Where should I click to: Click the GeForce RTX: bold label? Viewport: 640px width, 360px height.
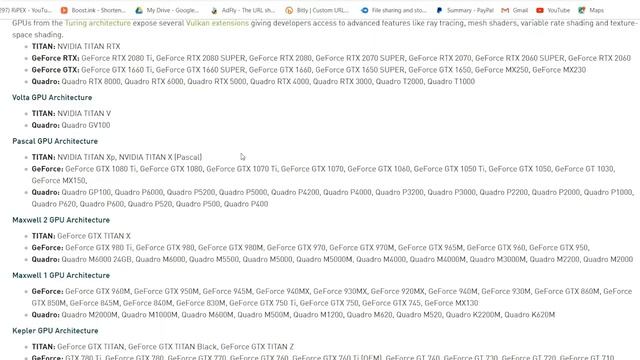point(56,58)
